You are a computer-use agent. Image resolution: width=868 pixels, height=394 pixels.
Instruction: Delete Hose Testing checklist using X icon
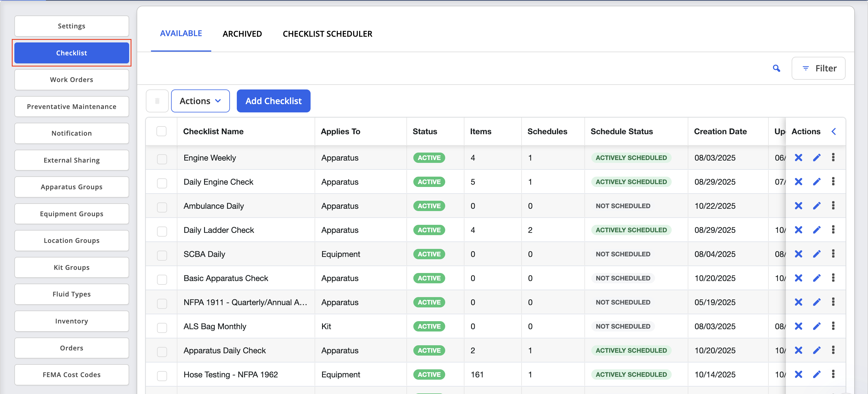point(798,375)
